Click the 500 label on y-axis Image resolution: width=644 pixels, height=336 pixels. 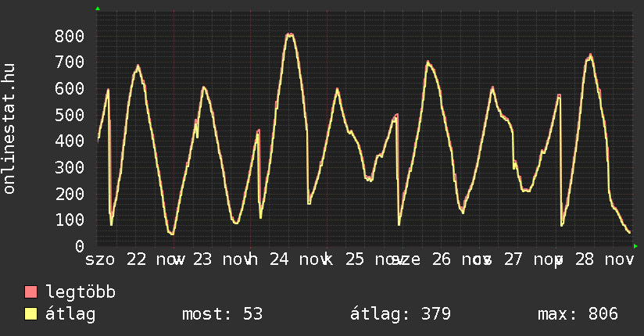coord(70,115)
